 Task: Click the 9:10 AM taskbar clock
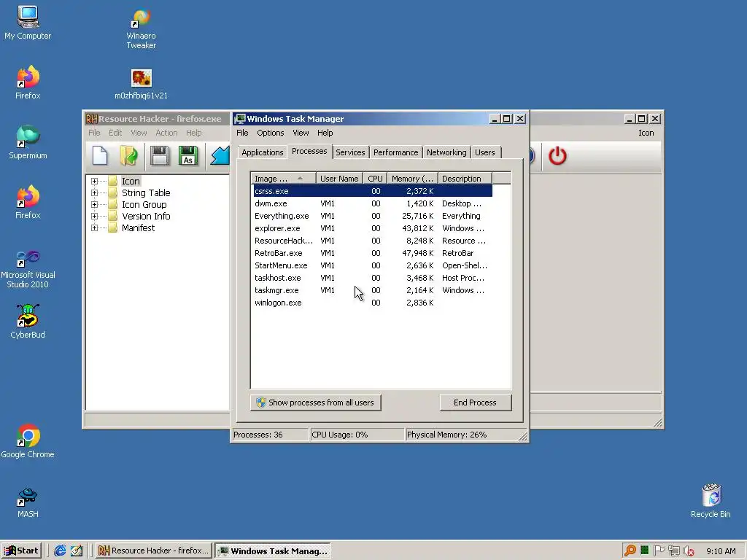click(x=721, y=551)
